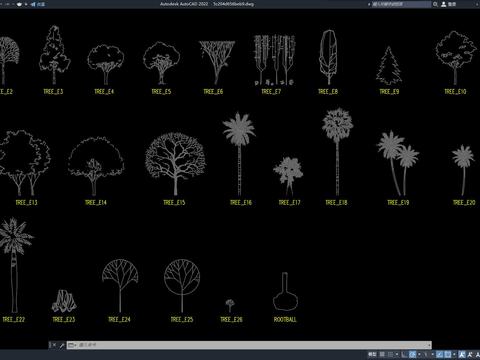Click the TREE_E19 text label
Viewport: 480px width, 360px height.
(x=398, y=202)
